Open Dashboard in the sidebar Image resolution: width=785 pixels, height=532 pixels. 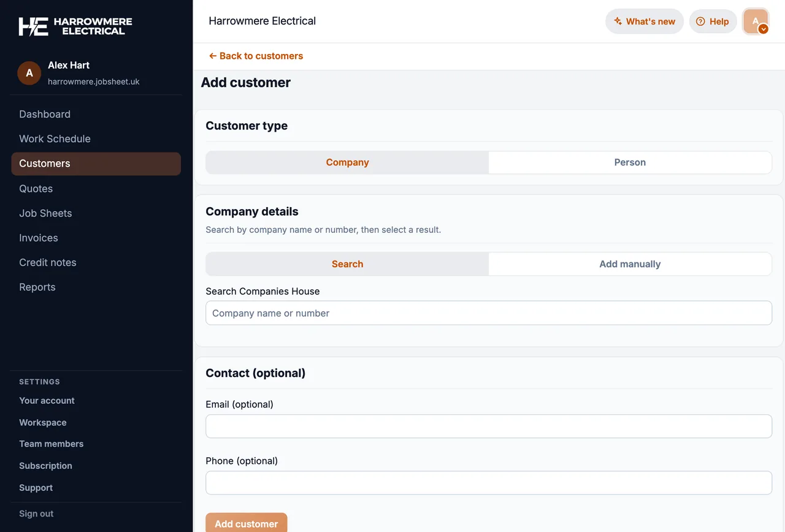[96, 114]
